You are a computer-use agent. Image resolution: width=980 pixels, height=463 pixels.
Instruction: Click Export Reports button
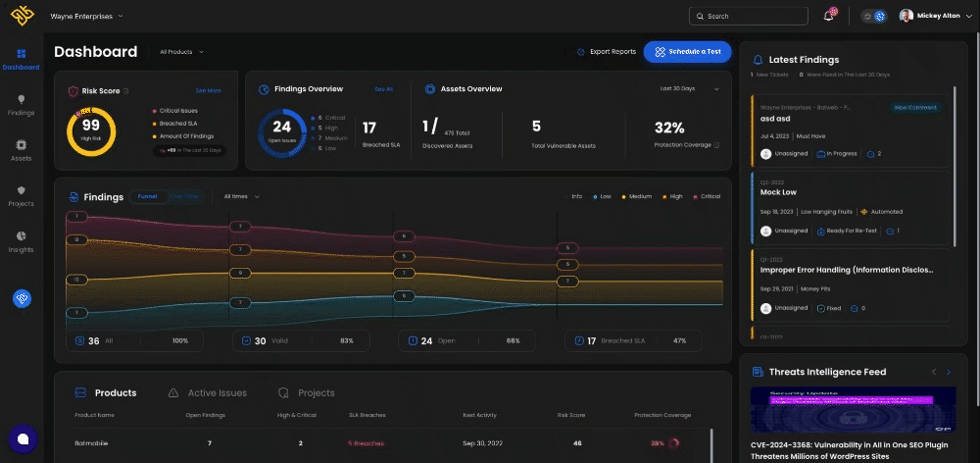606,52
